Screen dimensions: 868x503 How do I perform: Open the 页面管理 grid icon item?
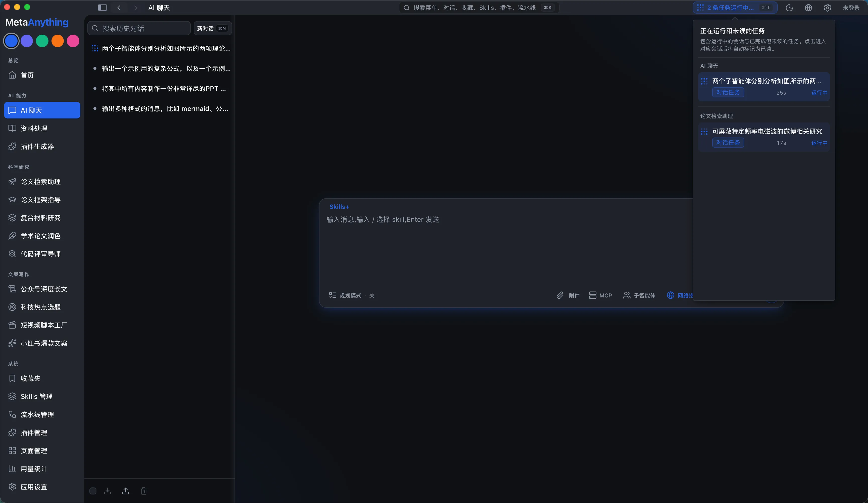[x=42, y=451]
